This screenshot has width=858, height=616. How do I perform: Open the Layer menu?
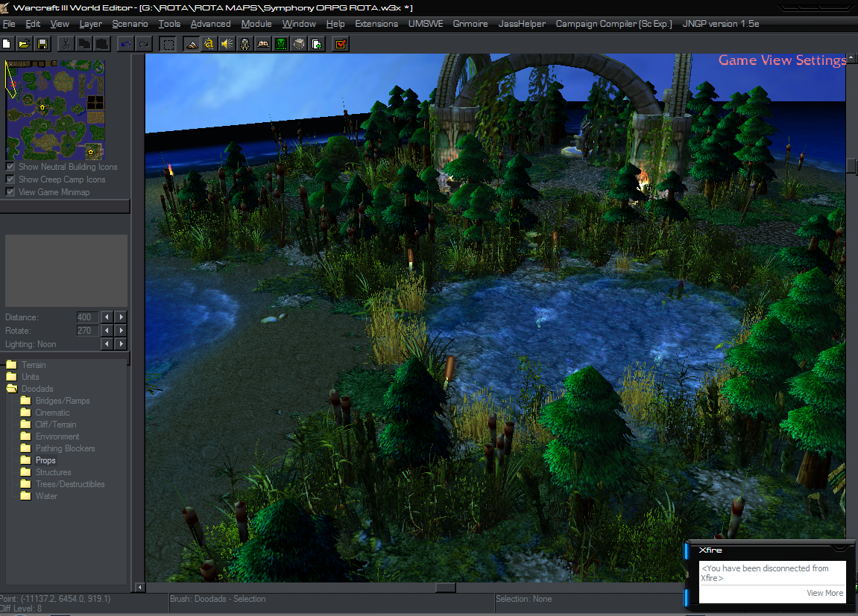[90, 24]
